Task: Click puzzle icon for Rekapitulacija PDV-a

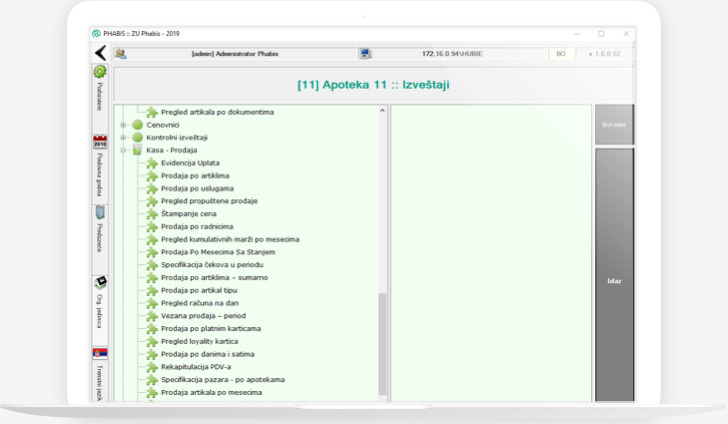Action: [x=152, y=367]
